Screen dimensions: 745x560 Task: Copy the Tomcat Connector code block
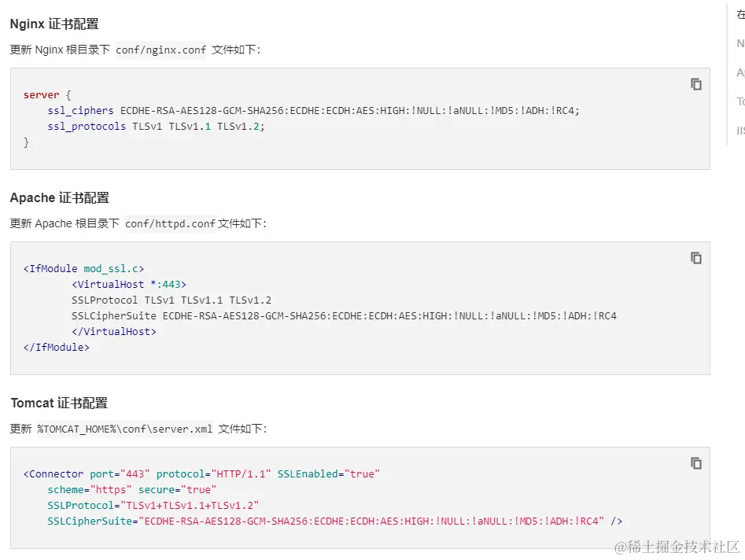pos(696,463)
